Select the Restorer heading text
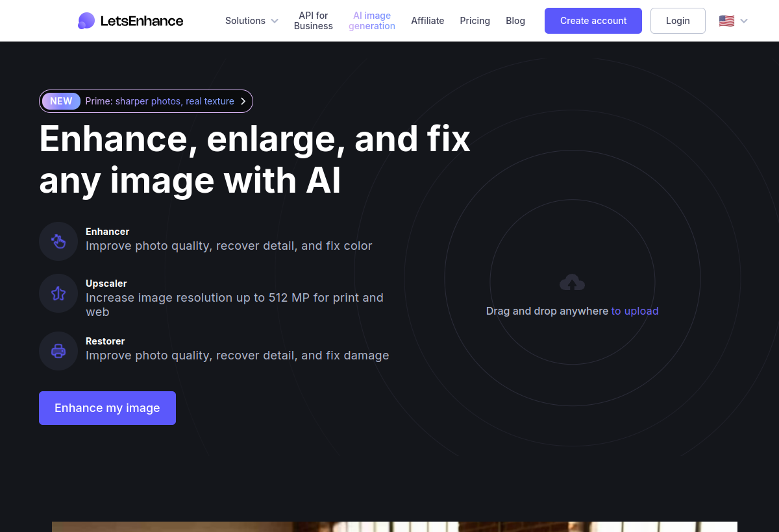Screen dimensions: 779x532 click(x=105, y=341)
